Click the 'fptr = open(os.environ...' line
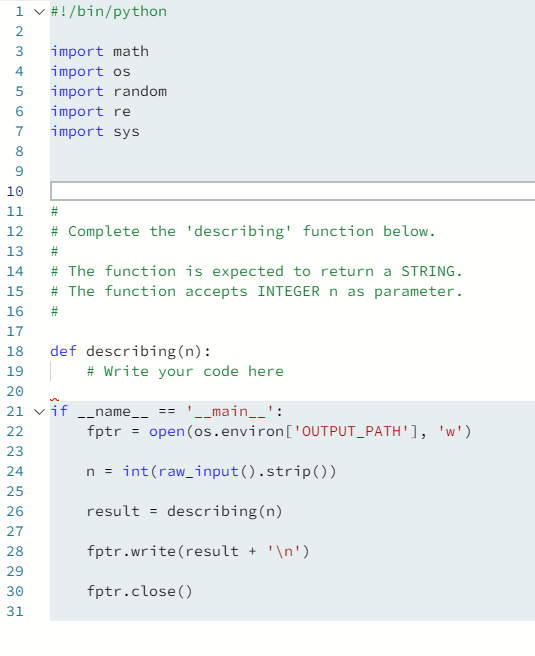Image resolution: width=535 pixels, height=656 pixels. coord(279,431)
